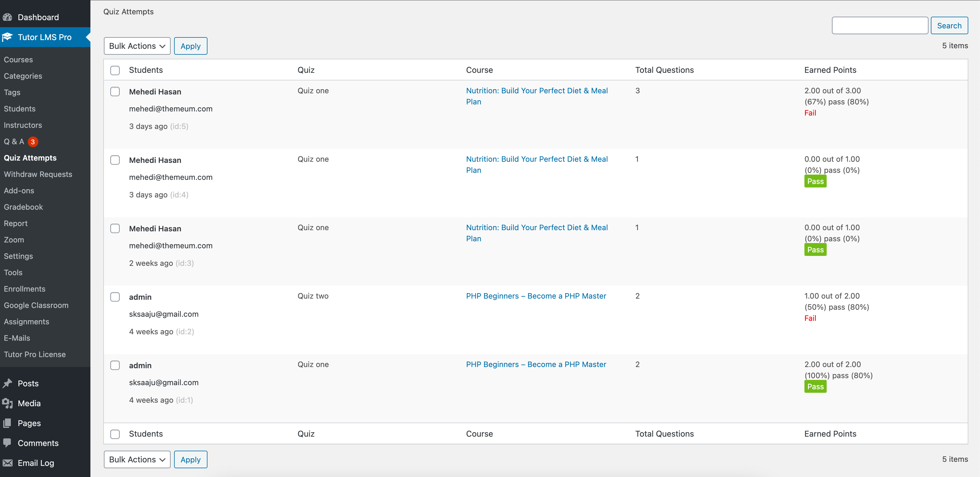This screenshot has height=477, width=980.
Task: Check the admin attempt id:1 checkbox
Action: click(x=115, y=365)
